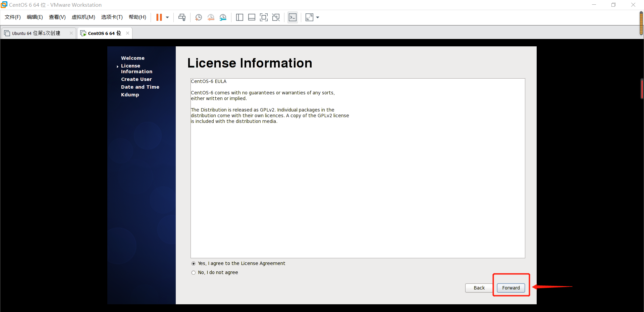Open the 选项卡(T) menu
644x312 pixels.
point(112,17)
